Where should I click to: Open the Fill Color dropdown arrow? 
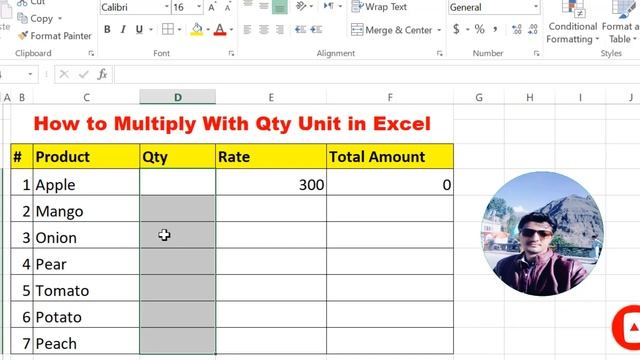tap(208, 29)
